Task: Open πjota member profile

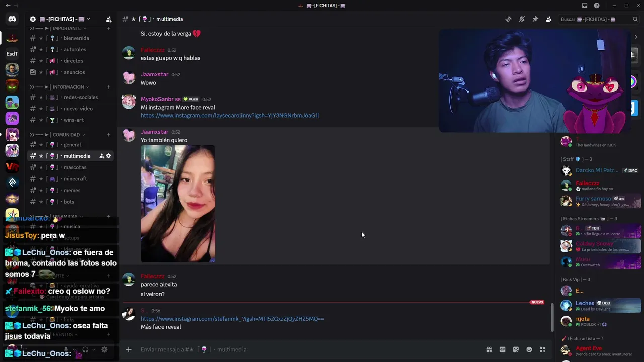Action: pyautogui.click(x=601, y=321)
